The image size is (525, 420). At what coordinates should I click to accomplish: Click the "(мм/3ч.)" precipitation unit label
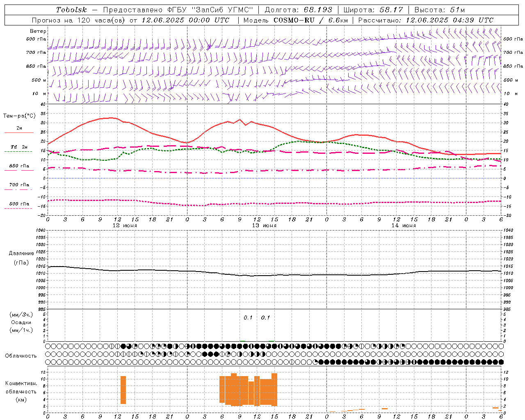(x=21, y=315)
